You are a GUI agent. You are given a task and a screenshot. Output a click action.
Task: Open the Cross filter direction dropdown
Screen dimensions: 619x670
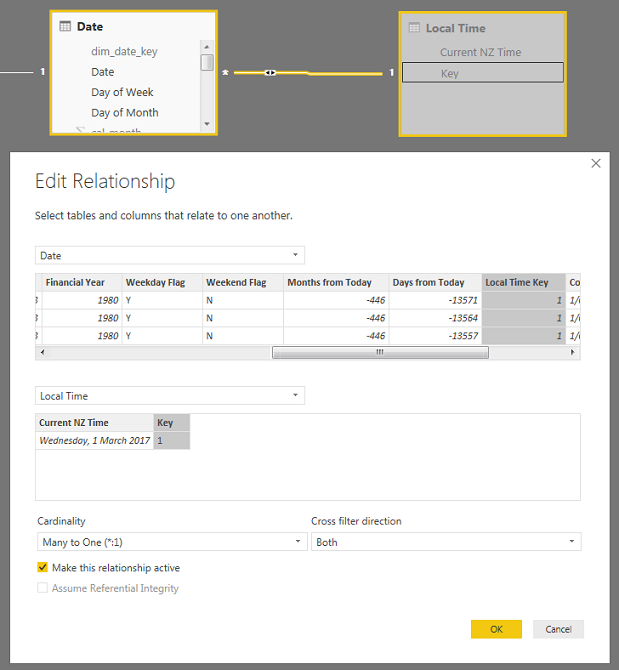pos(446,542)
